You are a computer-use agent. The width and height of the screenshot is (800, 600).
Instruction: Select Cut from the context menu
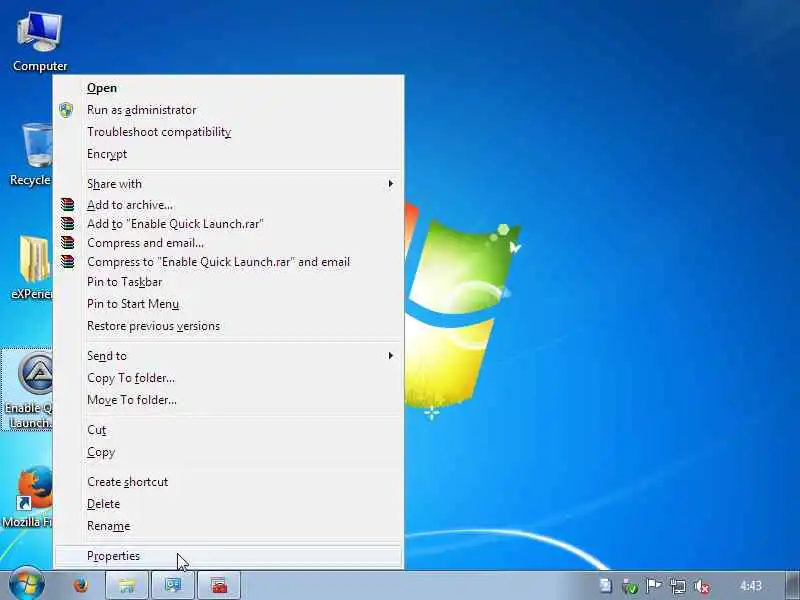(x=229, y=430)
